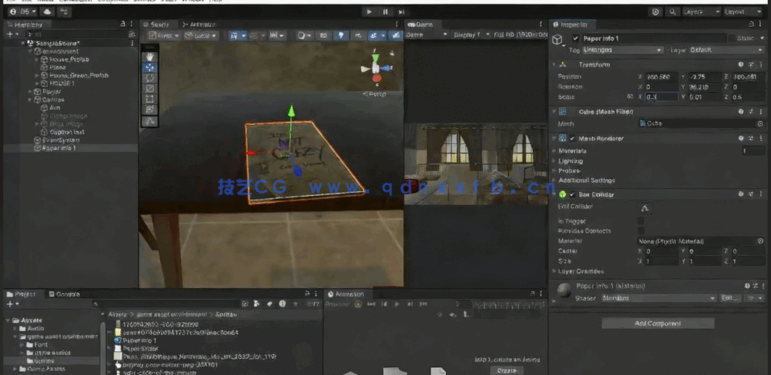Toggle scene gizmos button in Scene toolbar
Image resolution: width=771 pixels, height=375 pixels.
tap(395, 35)
